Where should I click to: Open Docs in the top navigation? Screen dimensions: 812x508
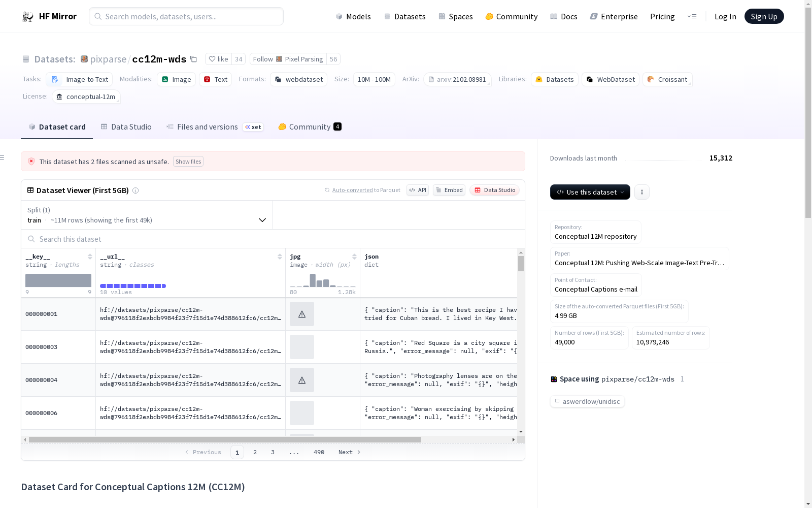tap(564, 17)
